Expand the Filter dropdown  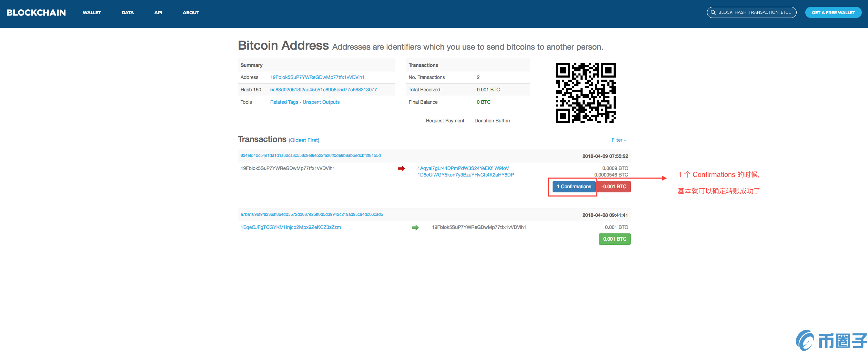click(619, 140)
